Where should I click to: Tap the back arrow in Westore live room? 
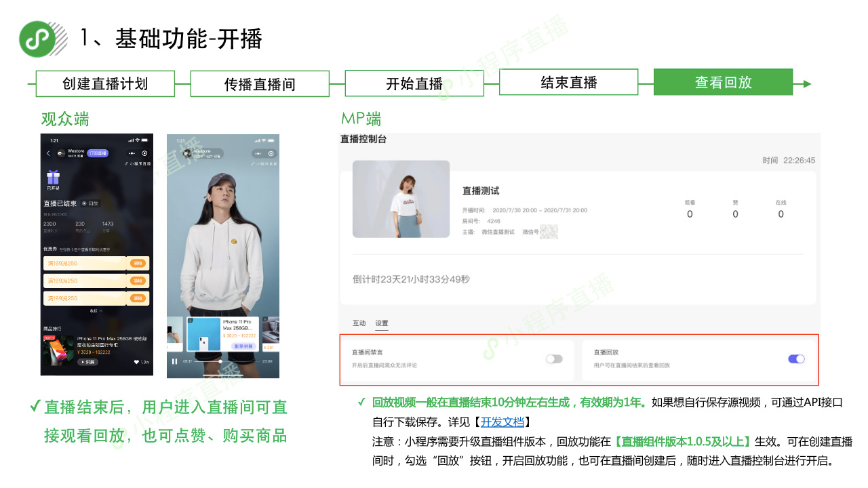point(48,154)
